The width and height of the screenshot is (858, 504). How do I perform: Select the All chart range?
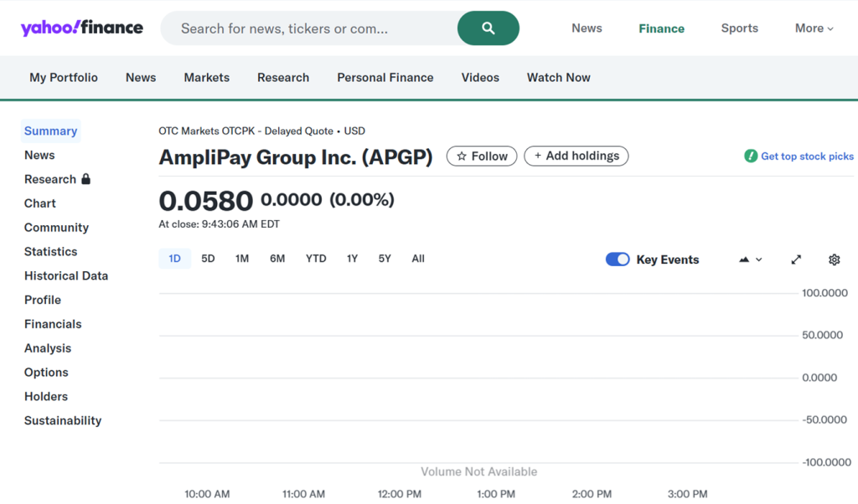pyautogui.click(x=418, y=259)
